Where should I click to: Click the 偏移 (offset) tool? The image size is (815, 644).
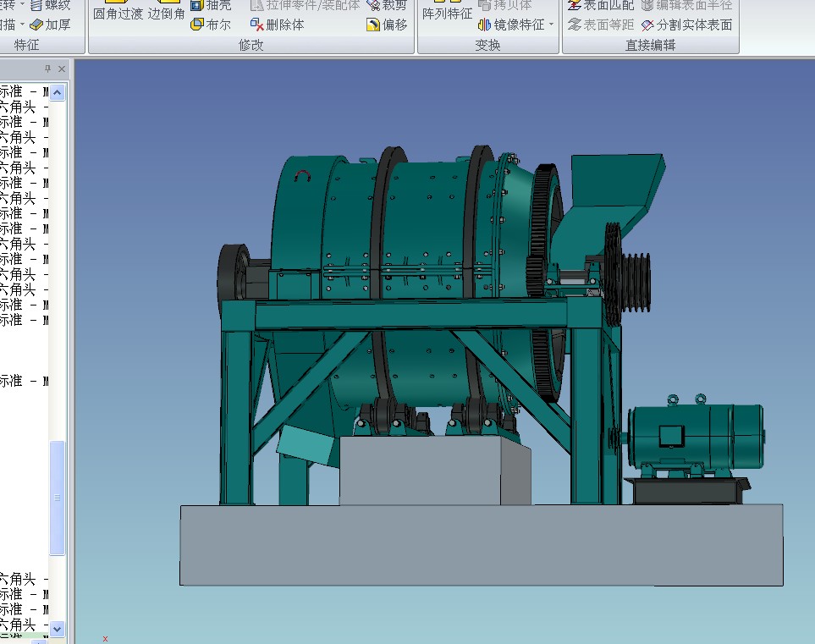(x=387, y=25)
